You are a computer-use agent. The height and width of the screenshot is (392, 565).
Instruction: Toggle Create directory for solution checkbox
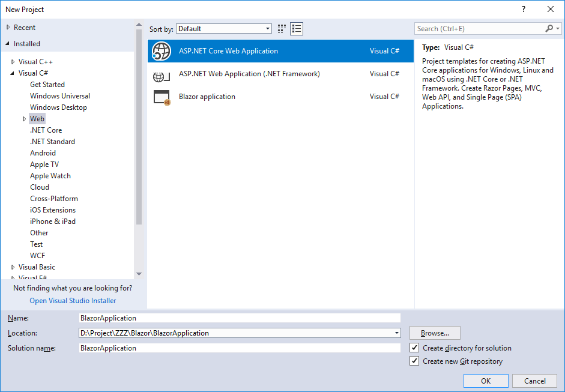pos(414,348)
